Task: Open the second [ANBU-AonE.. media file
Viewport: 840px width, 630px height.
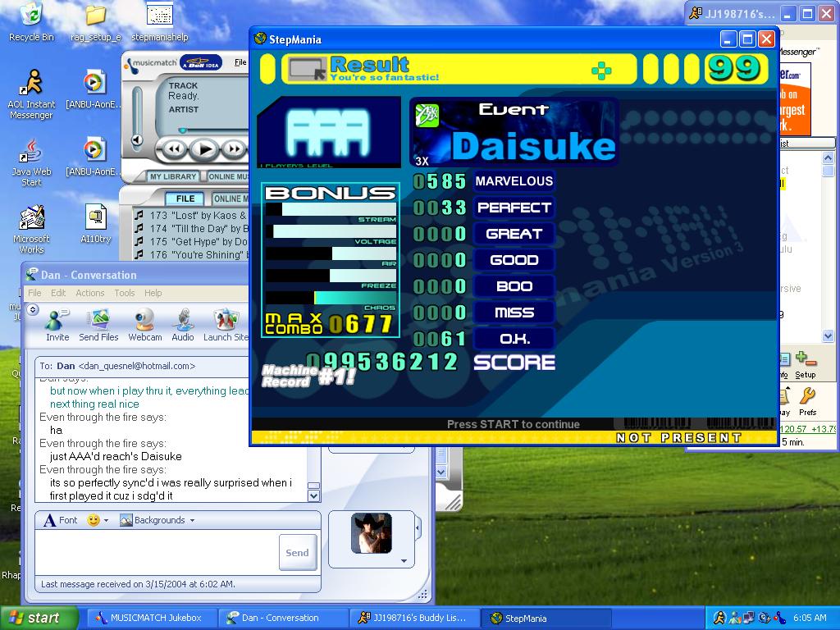Action: pyautogui.click(x=94, y=156)
